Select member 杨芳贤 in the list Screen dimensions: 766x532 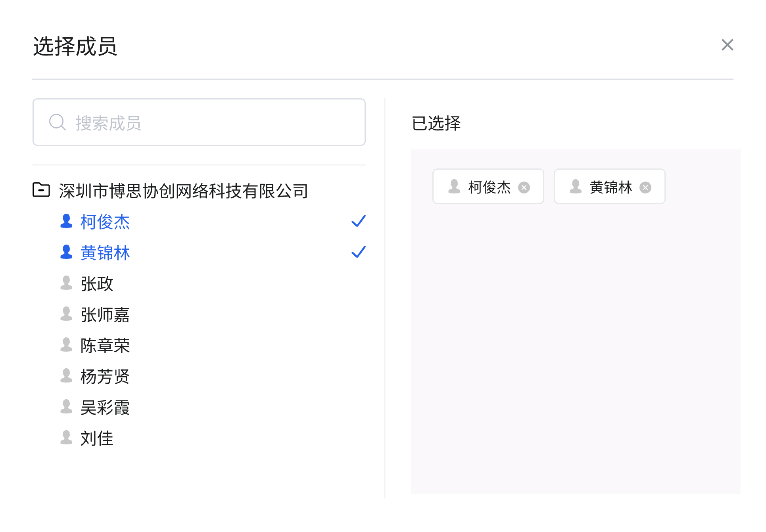(x=105, y=377)
